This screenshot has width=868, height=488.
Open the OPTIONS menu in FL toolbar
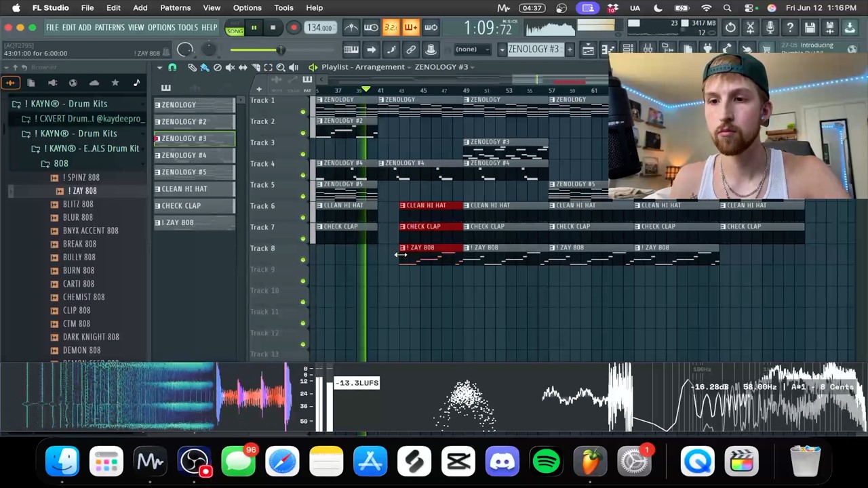click(x=161, y=28)
